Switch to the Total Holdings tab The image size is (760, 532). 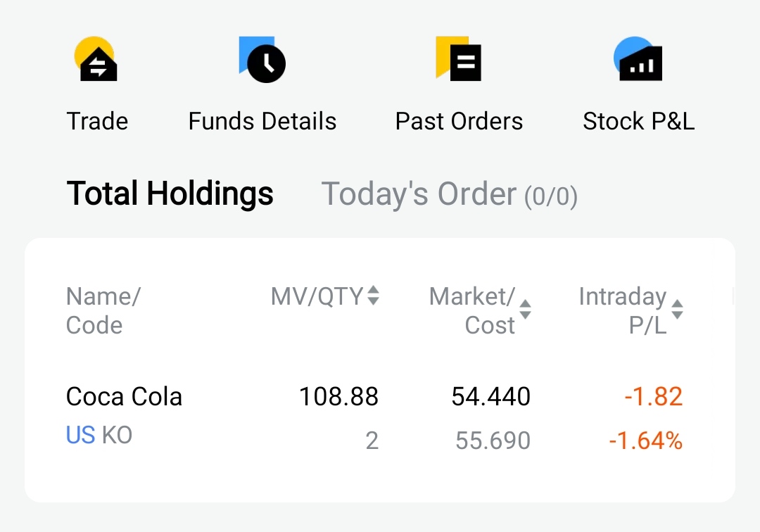(170, 194)
